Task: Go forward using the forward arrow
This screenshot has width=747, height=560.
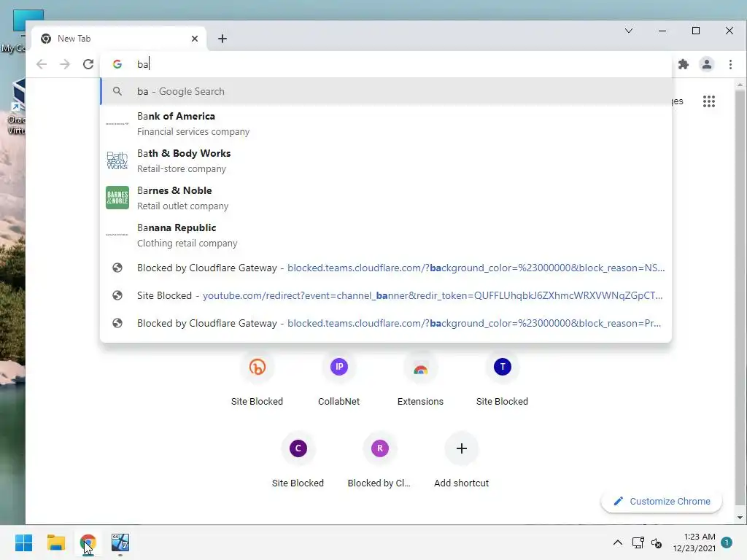Action: tap(65, 64)
